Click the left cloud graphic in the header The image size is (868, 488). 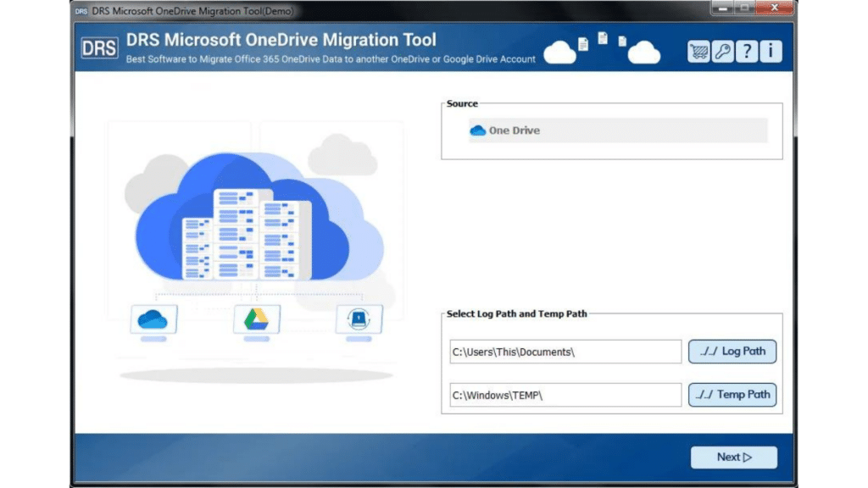(560, 52)
